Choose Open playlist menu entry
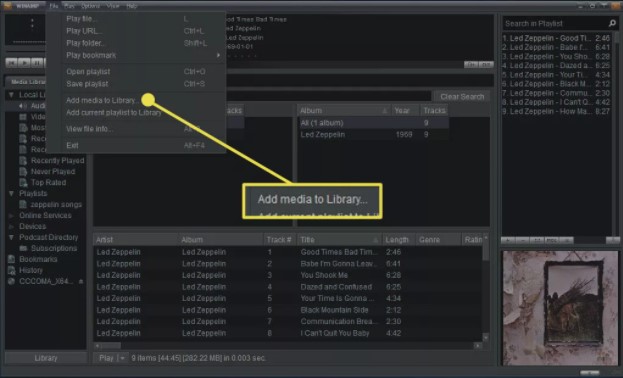Image resolution: width=623 pixels, height=378 pixels. (136, 72)
